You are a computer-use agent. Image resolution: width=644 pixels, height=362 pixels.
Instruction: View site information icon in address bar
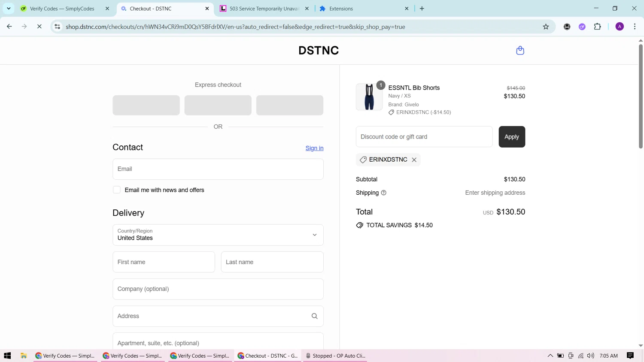click(x=57, y=27)
